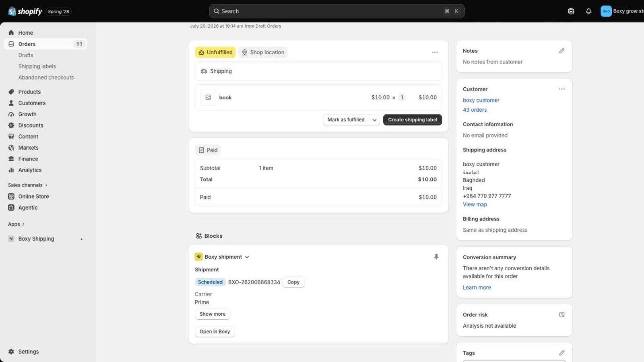This screenshot has height=362, width=644.
Task: Open the boxy customer profile link
Action: (x=481, y=100)
